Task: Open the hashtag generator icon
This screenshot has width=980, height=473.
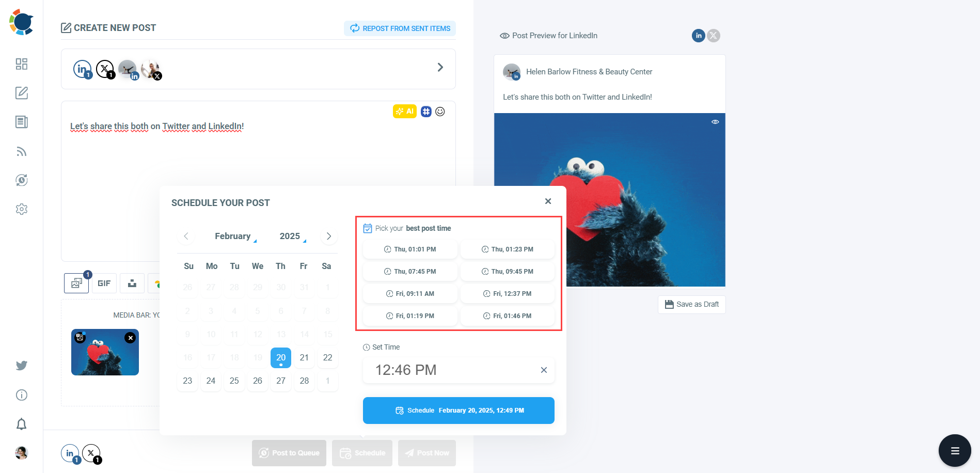Action: (425, 111)
